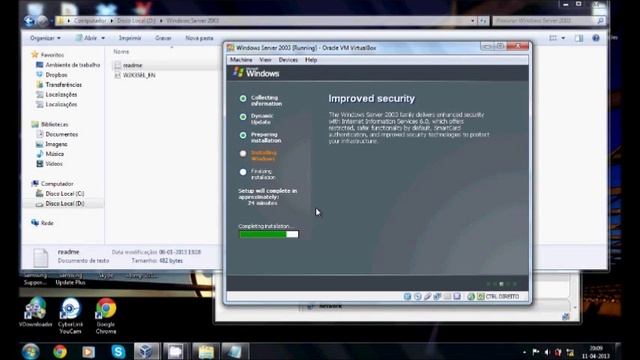Open Skype from the taskbar
640x360 pixels.
[x=118, y=351]
